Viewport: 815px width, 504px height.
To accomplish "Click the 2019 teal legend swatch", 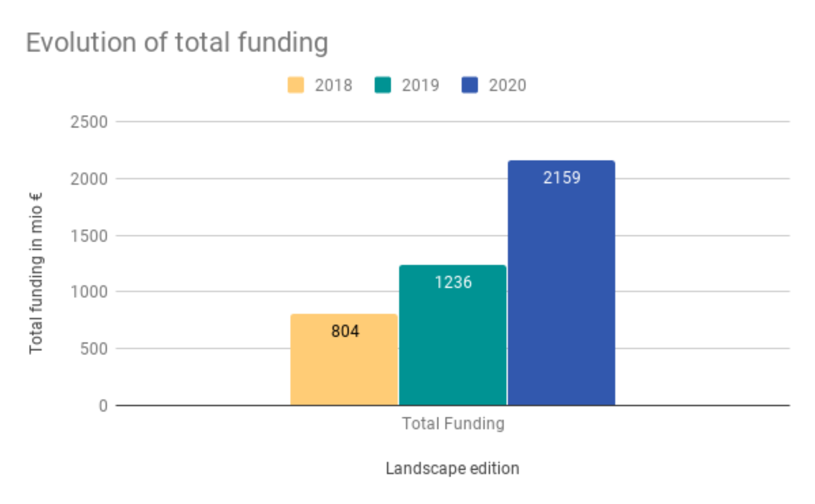I will point(383,85).
